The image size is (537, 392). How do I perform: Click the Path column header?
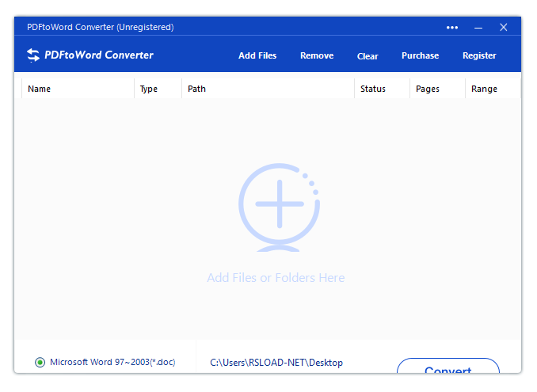pyautogui.click(x=268, y=89)
